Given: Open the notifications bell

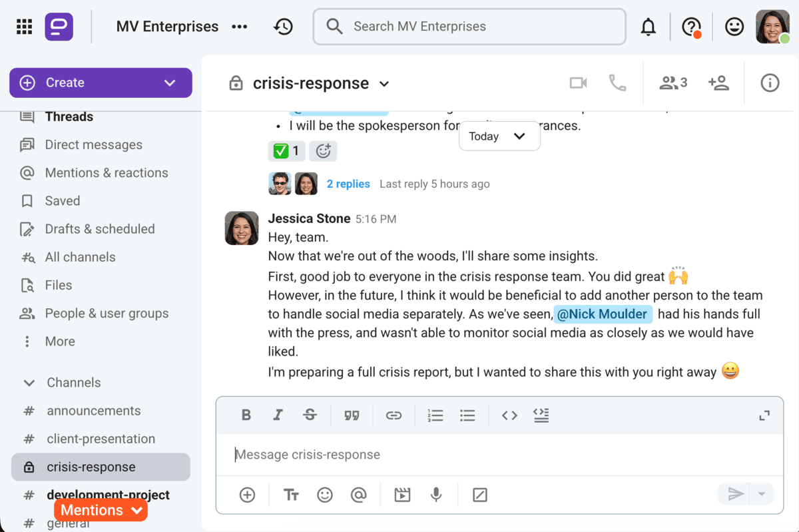Looking at the screenshot, I should (x=649, y=26).
